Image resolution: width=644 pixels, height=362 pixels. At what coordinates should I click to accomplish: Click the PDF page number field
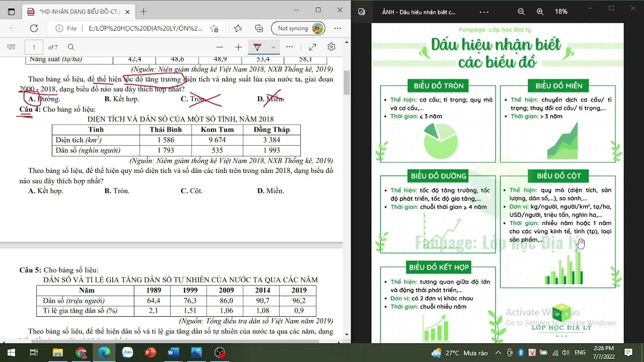(x=34, y=47)
